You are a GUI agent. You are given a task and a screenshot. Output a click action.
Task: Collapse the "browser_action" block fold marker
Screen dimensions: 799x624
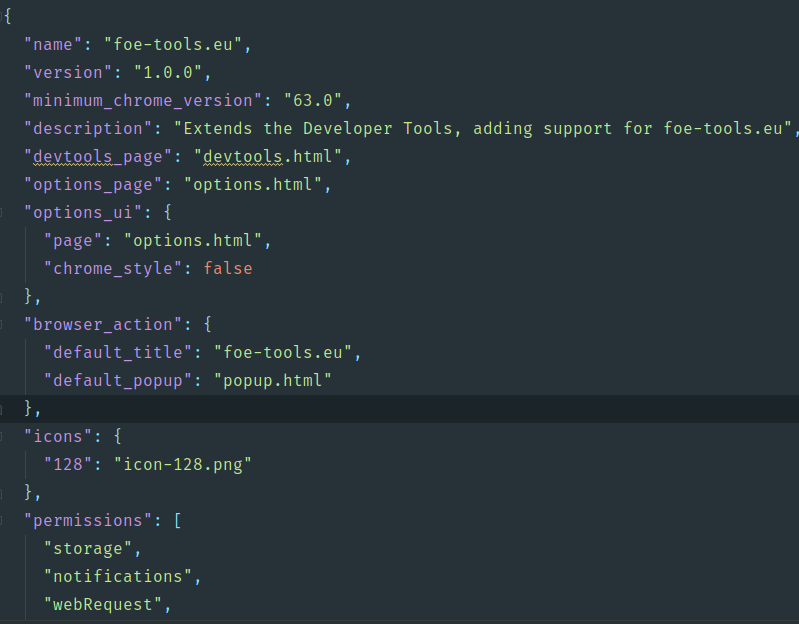4,324
